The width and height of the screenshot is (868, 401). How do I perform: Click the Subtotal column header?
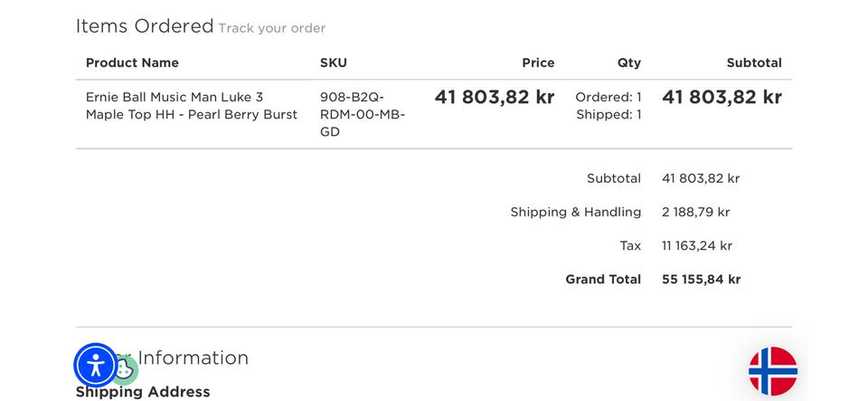[x=754, y=62]
